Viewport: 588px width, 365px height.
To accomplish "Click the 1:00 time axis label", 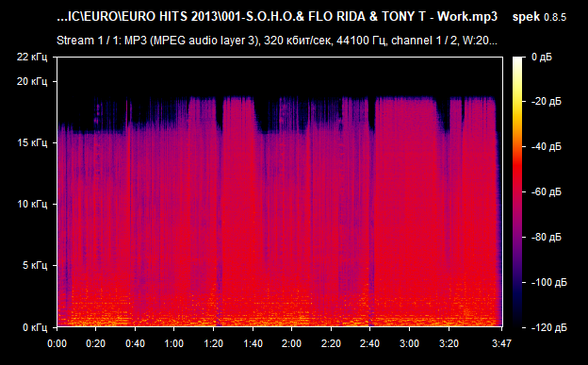I will pos(174,343).
